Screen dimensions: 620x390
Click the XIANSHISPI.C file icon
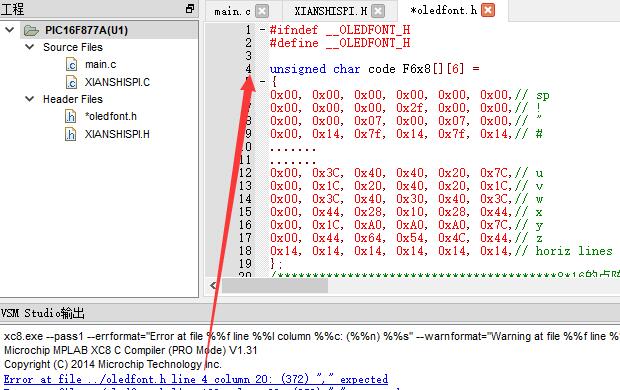(71, 82)
